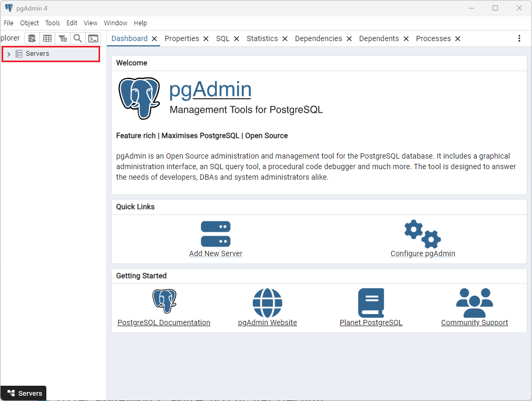Click the View Data table grid icon

(47, 38)
